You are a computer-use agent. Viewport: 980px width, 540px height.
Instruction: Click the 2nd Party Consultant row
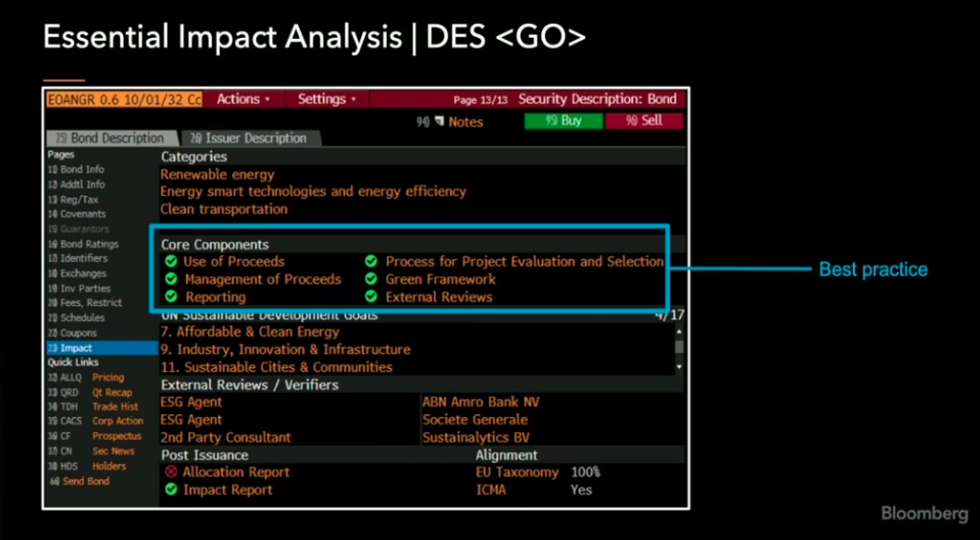click(x=226, y=437)
